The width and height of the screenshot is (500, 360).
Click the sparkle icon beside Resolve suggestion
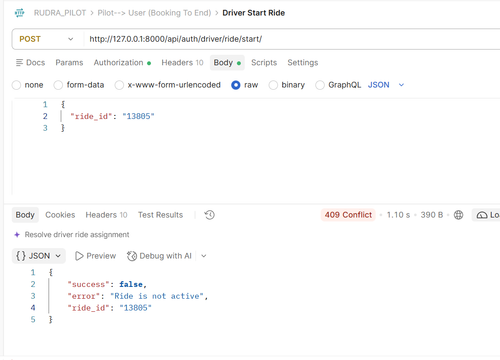pos(17,235)
